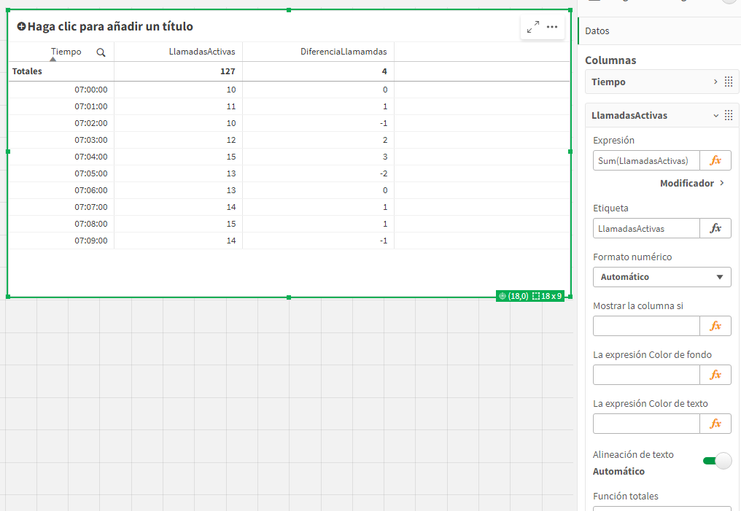Select the 07:08:00 time cell
The height and width of the screenshot is (511, 741).
coord(91,224)
